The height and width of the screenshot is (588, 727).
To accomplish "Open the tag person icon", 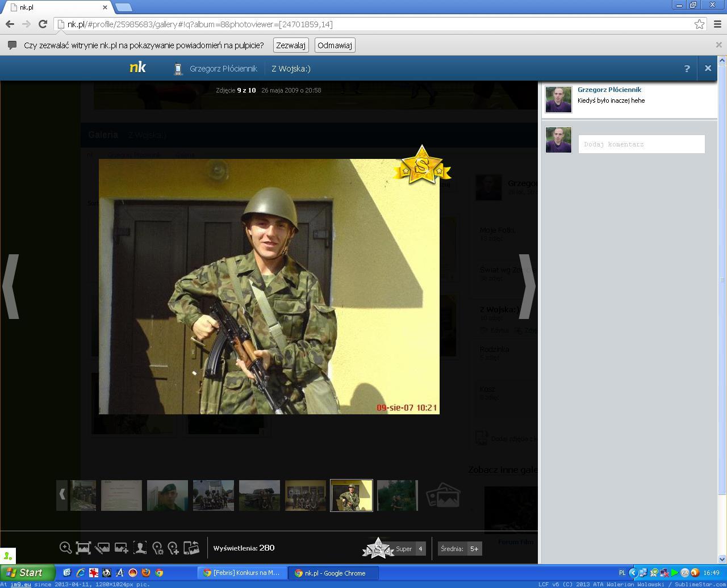I will point(140,548).
